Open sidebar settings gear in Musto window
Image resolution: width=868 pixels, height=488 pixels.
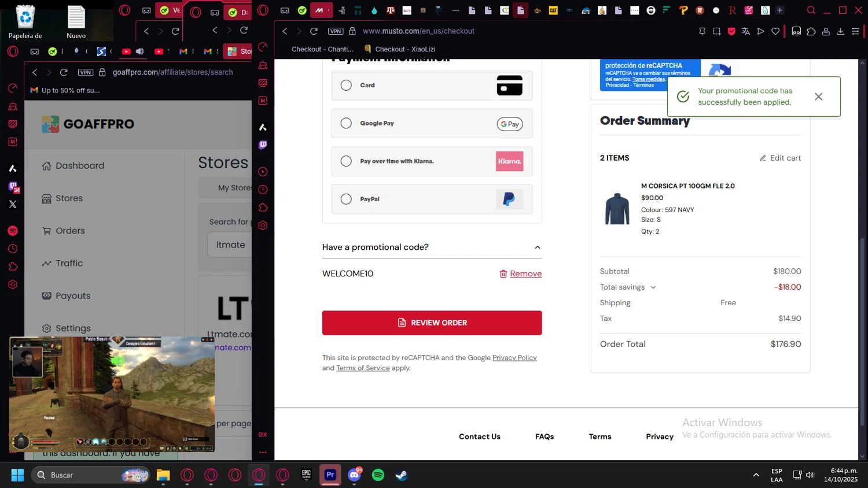pyautogui.click(x=263, y=225)
